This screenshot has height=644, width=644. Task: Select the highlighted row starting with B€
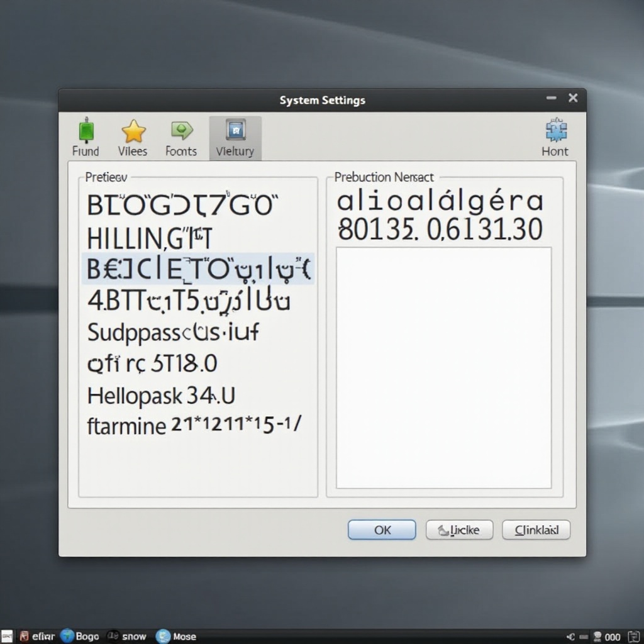[198, 269]
